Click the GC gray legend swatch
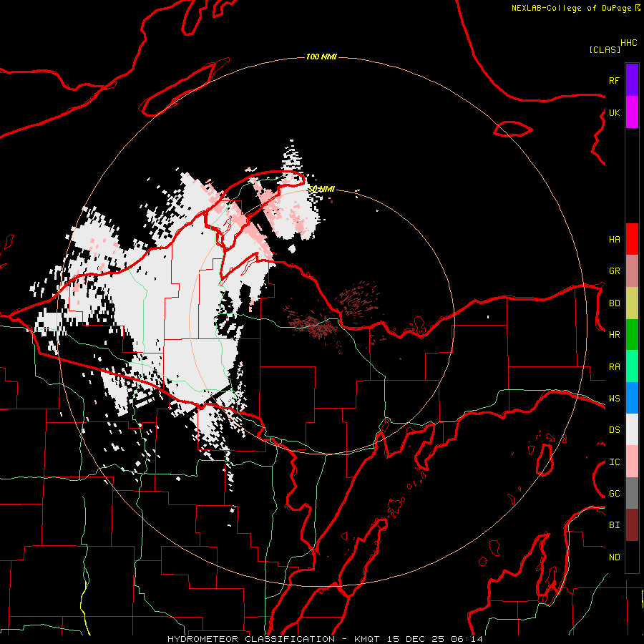Screen dimensions: 644x644 632,493
